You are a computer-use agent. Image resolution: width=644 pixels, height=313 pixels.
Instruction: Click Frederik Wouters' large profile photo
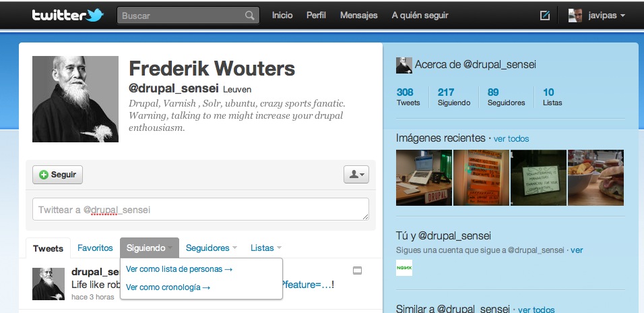point(75,99)
